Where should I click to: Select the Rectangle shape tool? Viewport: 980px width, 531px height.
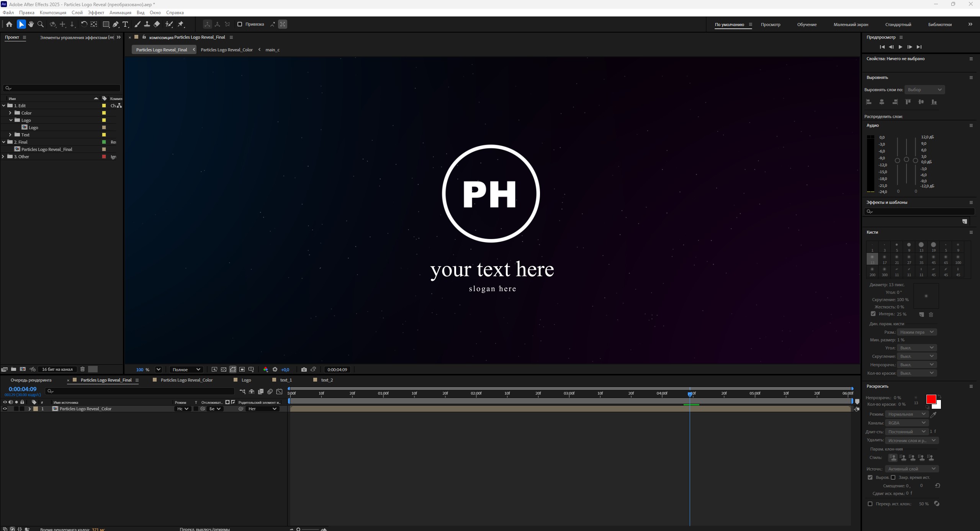click(x=106, y=24)
